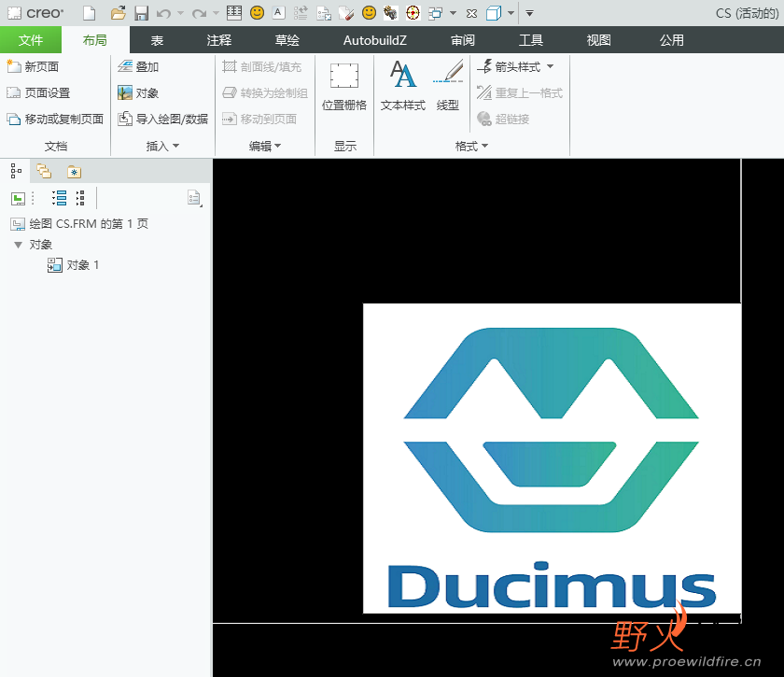Screen dimensions: 784x677
Task: Switch to the 公用 tab
Action: [x=671, y=40]
